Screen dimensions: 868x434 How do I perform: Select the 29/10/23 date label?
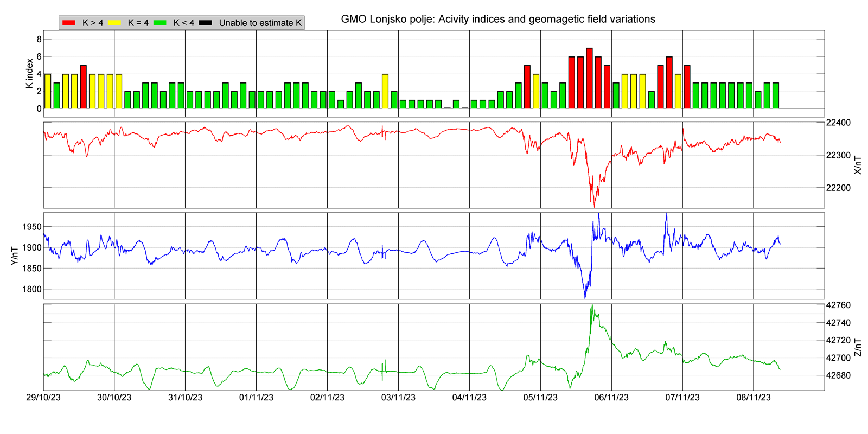(x=43, y=398)
